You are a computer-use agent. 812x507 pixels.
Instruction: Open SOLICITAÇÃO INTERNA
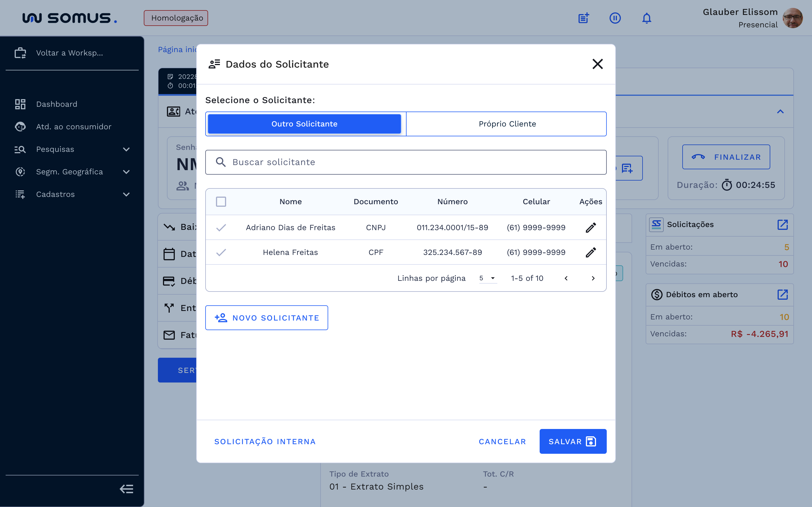[x=265, y=441]
